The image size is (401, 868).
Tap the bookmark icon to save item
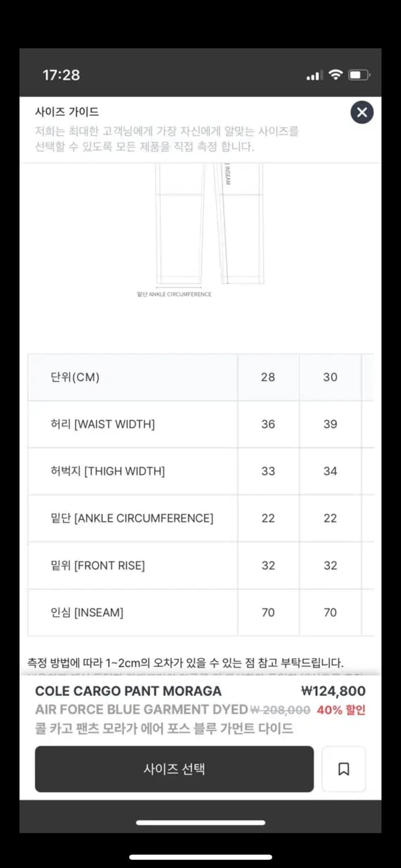pyautogui.click(x=344, y=769)
